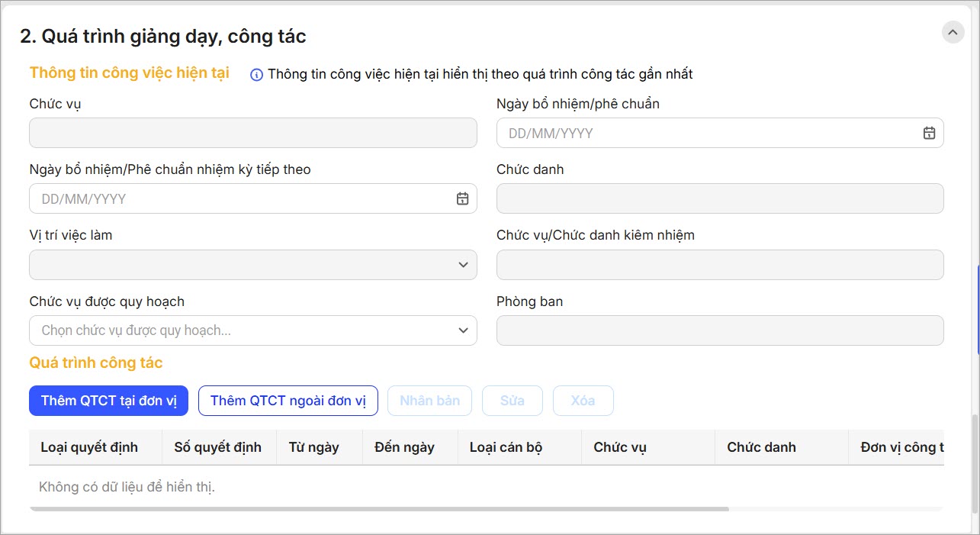This screenshot has height=535, width=980.
Task: Click the Chức vụ input field
Action: tap(252, 133)
